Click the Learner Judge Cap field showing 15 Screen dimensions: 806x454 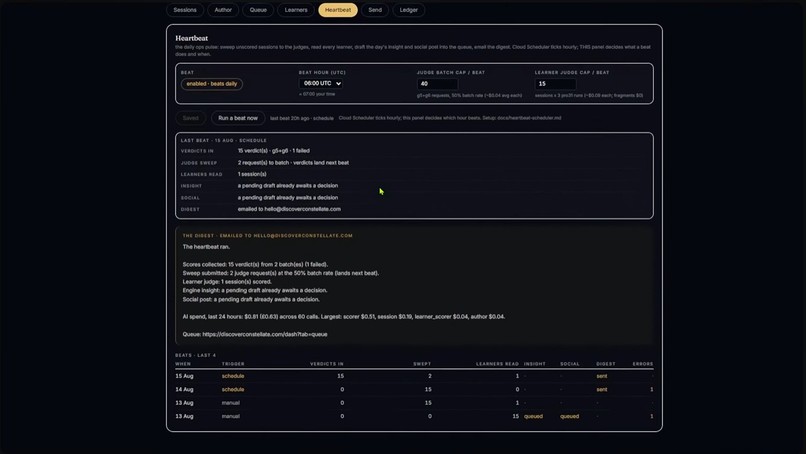[555, 84]
